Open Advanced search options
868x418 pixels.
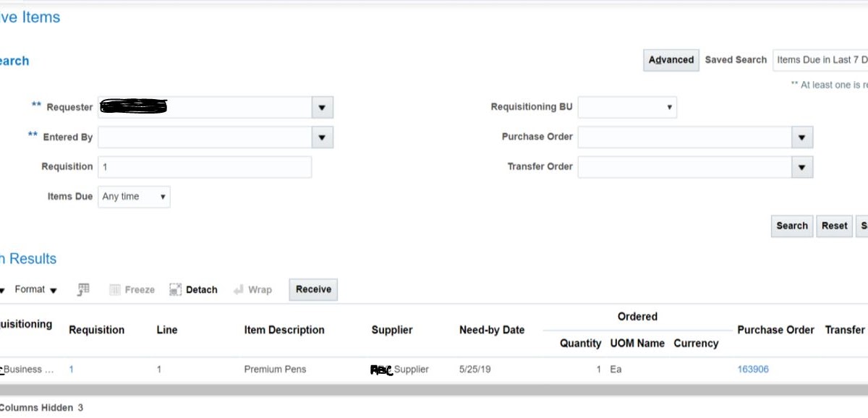670,60
